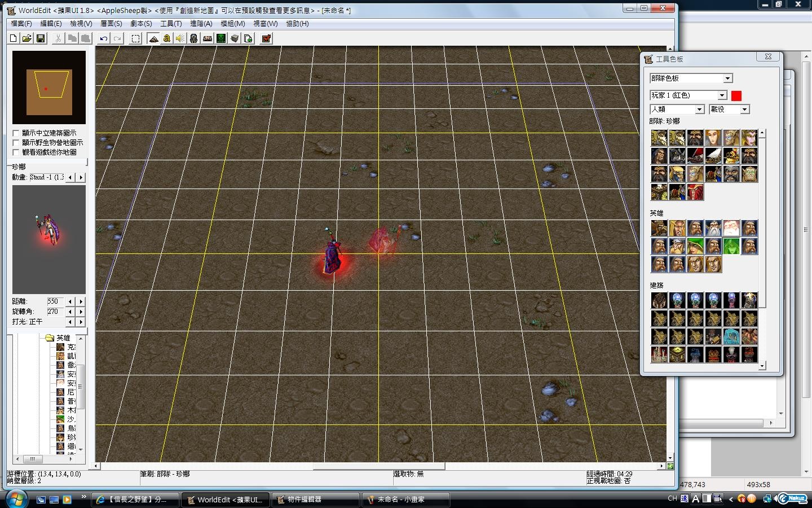Open the 工具(T) menu
Image resolution: width=812 pixels, height=508 pixels.
point(171,24)
